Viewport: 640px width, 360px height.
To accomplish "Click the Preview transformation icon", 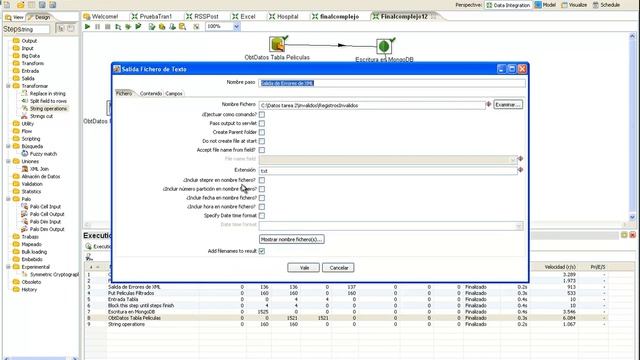I will pos(118,27).
